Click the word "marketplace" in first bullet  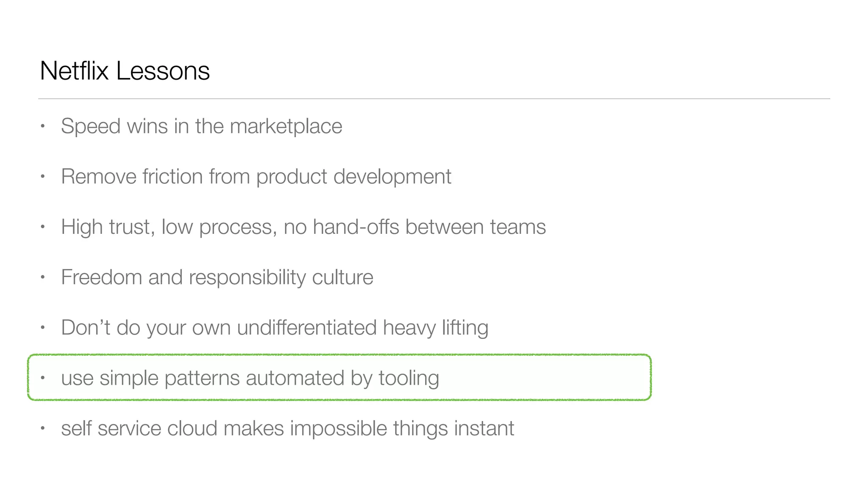(286, 126)
